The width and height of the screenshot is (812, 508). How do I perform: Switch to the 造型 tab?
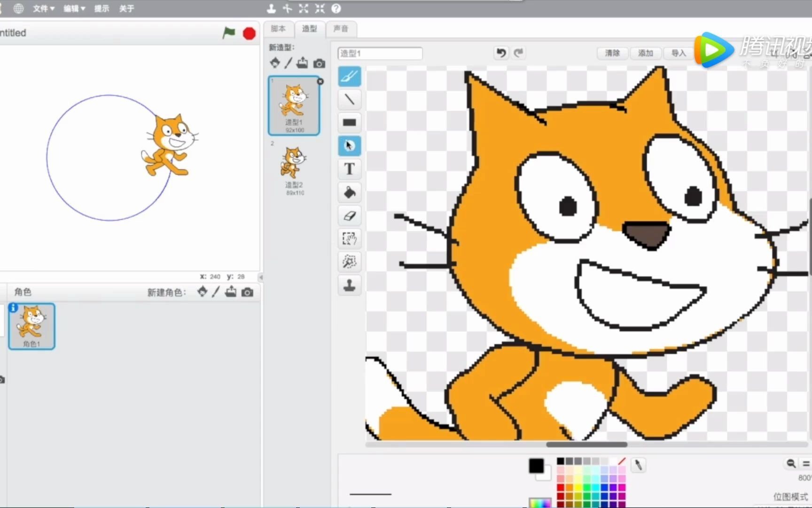click(x=309, y=29)
